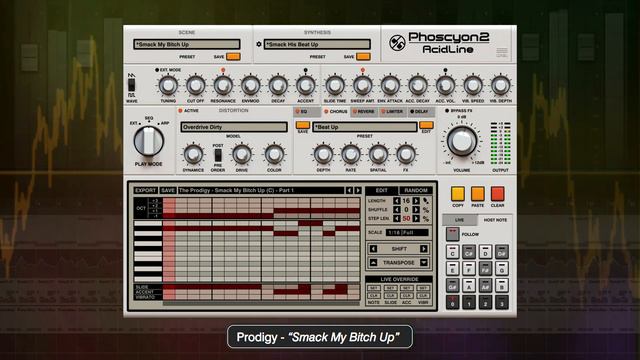Click the chorus FX knob
Viewport: 640px width, 360px height.
[406, 155]
